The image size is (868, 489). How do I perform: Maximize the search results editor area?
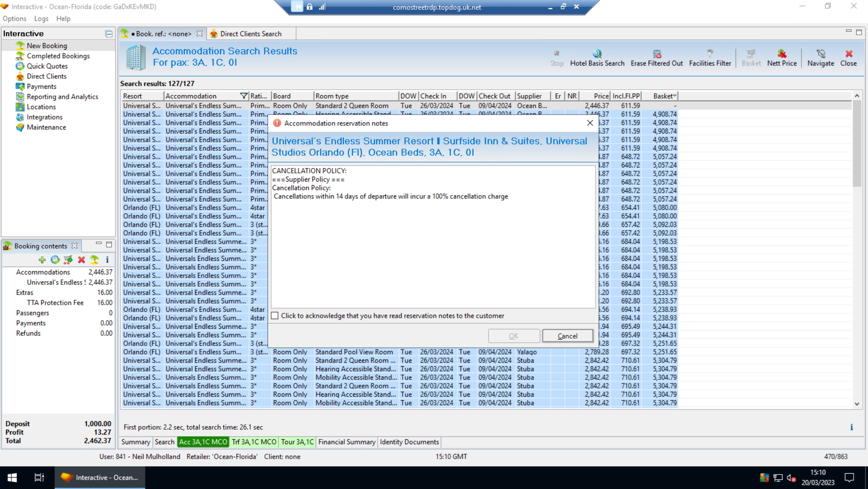[859, 32]
